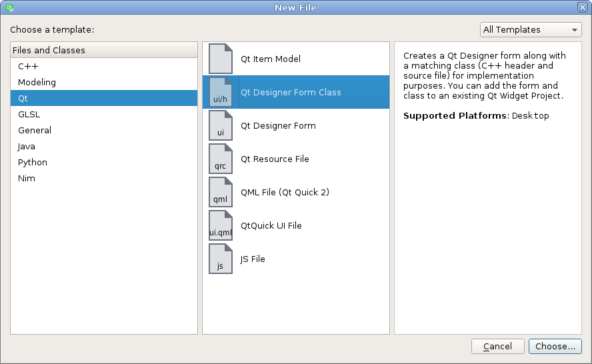The image size is (592, 364).
Task: Select the C++ category
Action: [28, 67]
